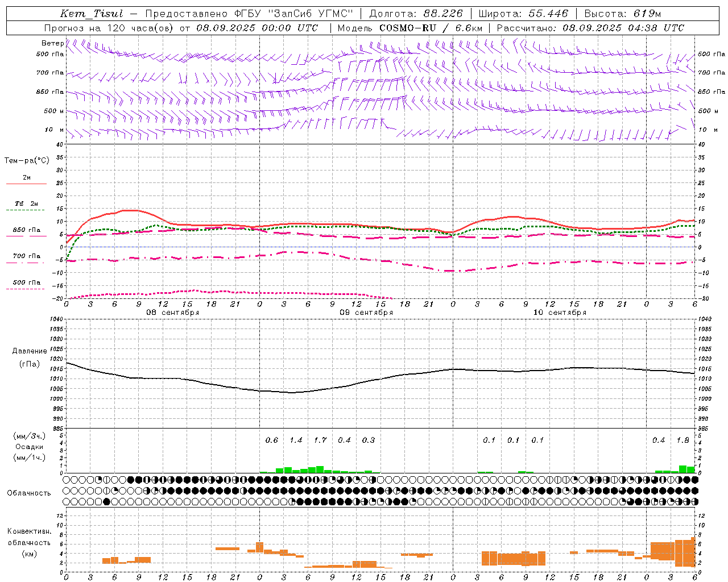This screenshot has width=728, height=582.
Task: Click the 08 сентября date label
Action: [173, 313]
